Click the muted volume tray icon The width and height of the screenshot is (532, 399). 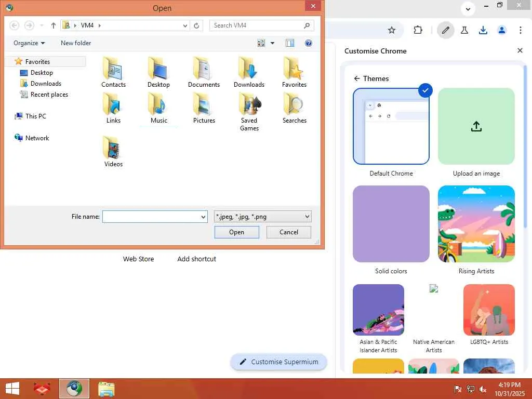click(x=483, y=389)
